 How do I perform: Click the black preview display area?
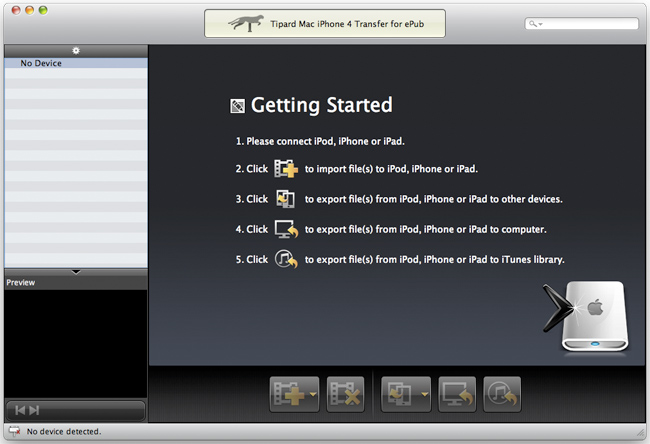tap(76, 344)
